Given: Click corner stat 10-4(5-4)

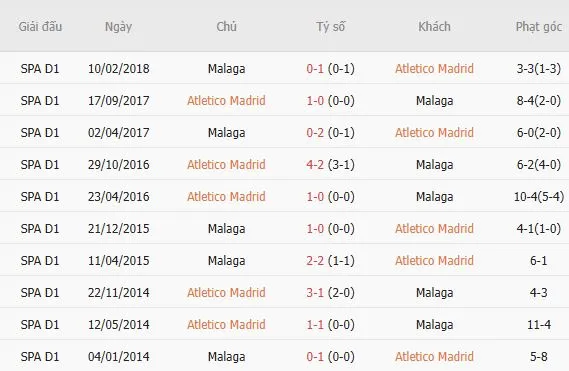Looking at the screenshot, I should click(539, 197).
